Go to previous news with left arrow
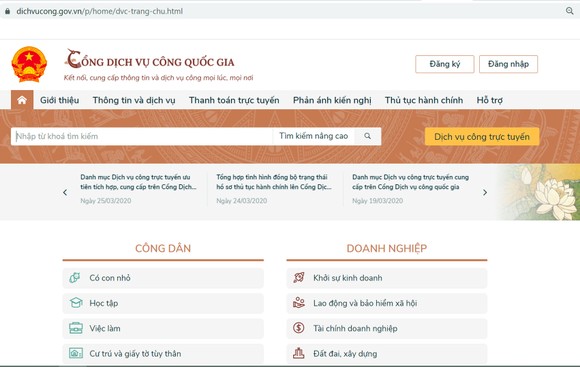 point(65,192)
